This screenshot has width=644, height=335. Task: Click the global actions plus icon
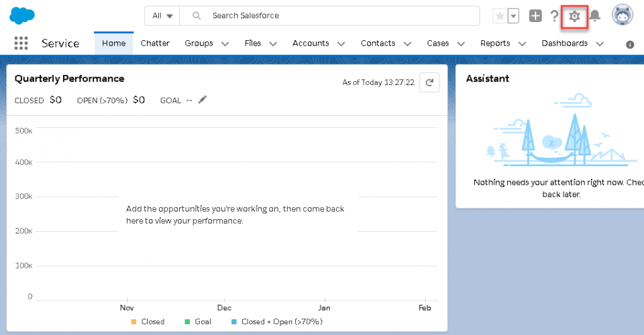[535, 16]
